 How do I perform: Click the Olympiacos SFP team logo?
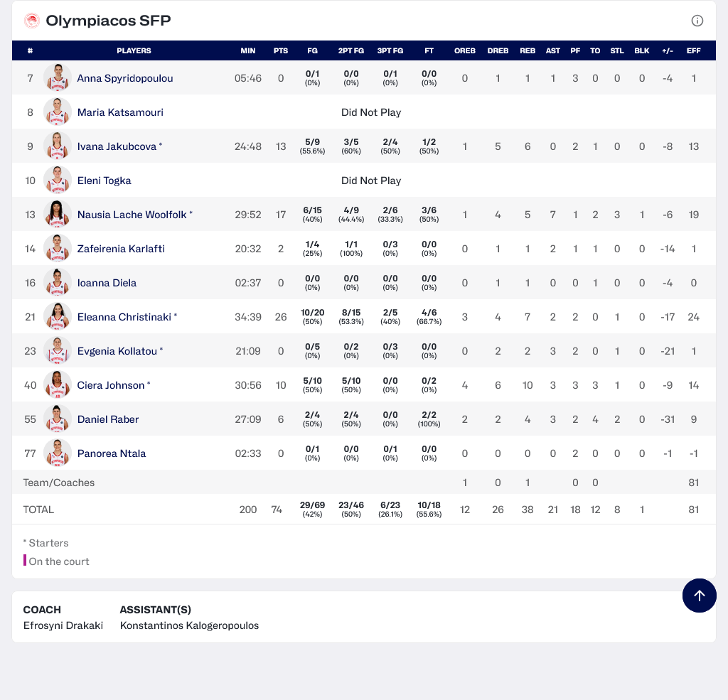31,21
